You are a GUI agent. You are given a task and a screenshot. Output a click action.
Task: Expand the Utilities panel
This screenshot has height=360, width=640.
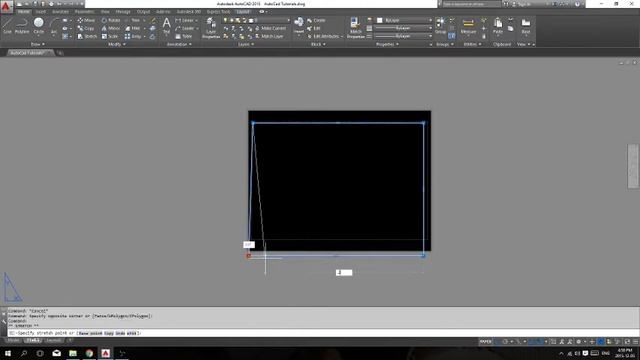[x=473, y=44]
